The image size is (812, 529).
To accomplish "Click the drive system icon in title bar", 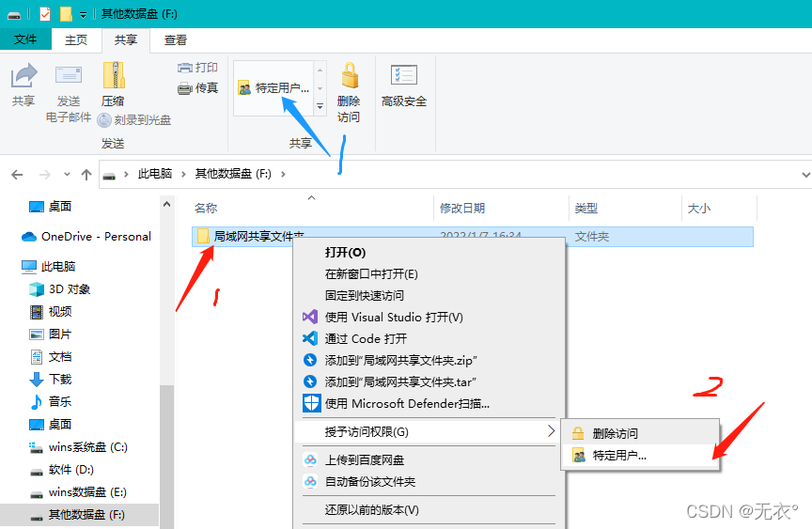I will 14,15.
